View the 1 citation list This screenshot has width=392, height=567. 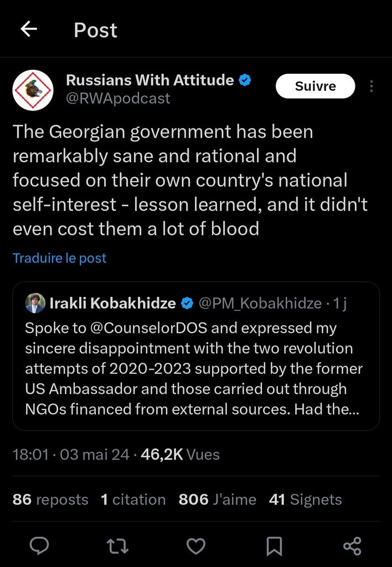[x=133, y=499]
